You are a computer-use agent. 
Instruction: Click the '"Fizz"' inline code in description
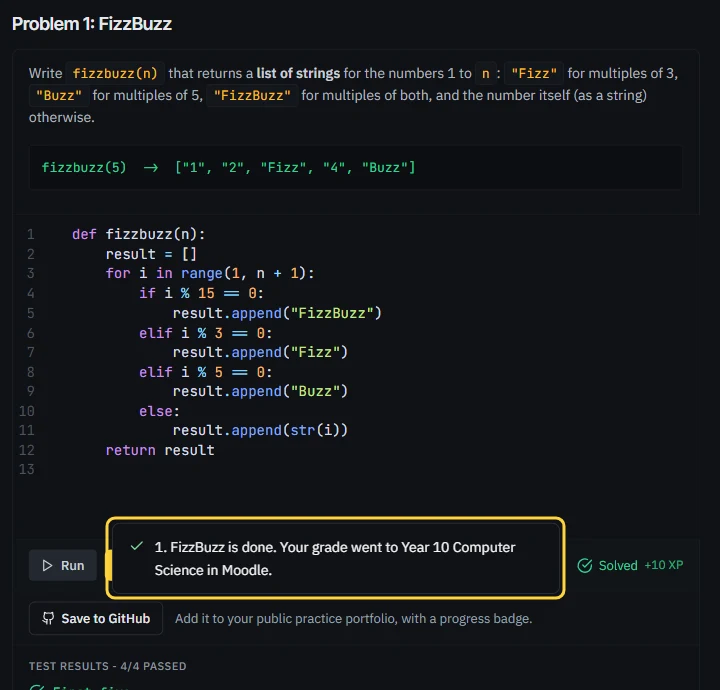click(x=534, y=73)
